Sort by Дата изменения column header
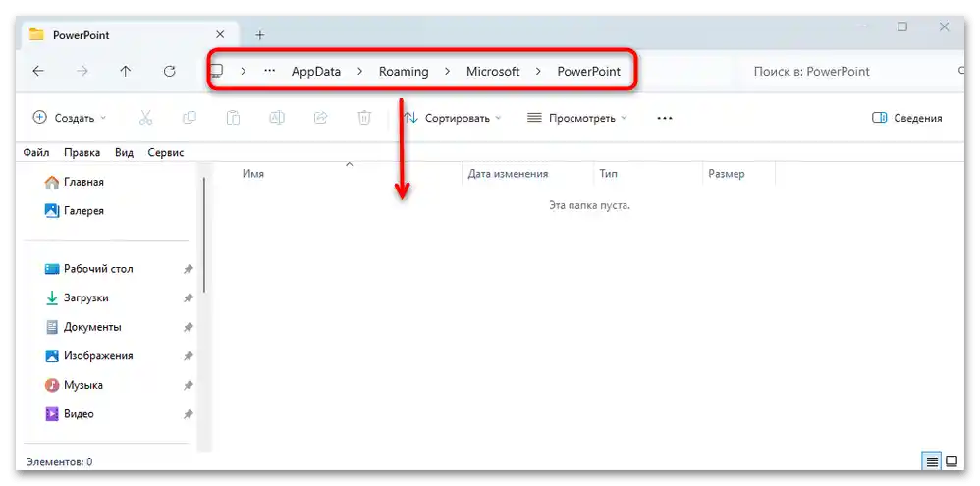The width and height of the screenshot is (980, 486). [x=528, y=174]
